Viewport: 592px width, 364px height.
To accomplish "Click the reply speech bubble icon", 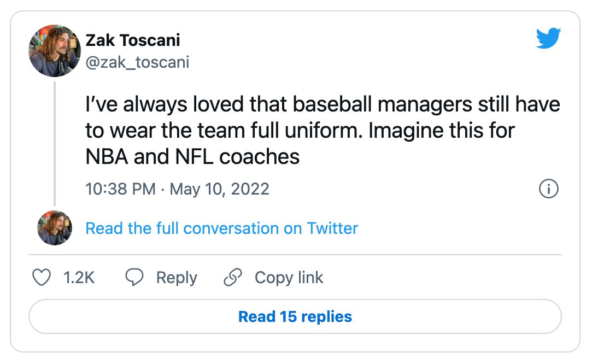I will 134,277.
